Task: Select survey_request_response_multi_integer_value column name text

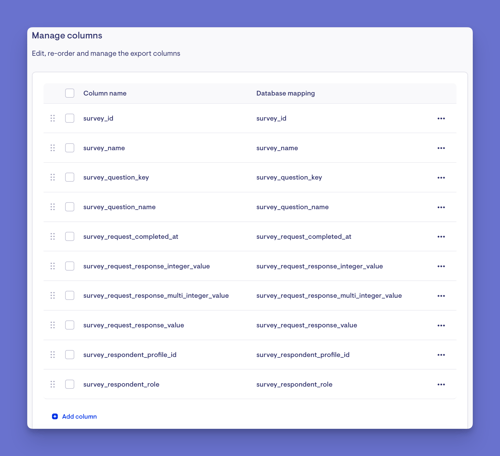Action: [156, 296]
